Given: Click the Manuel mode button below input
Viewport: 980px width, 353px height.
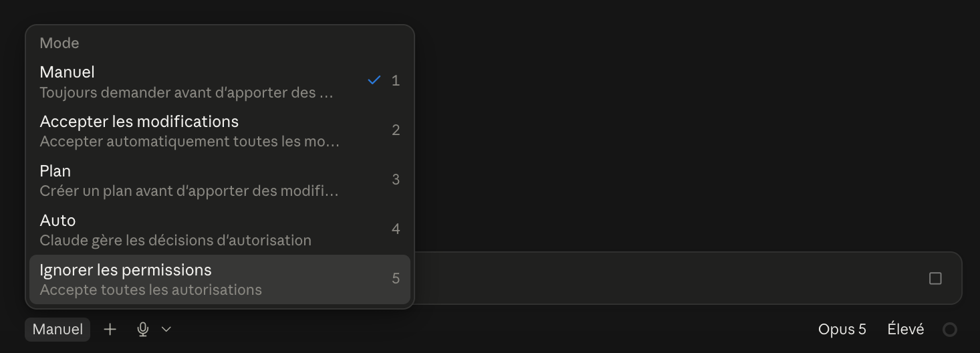Looking at the screenshot, I should [57, 329].
